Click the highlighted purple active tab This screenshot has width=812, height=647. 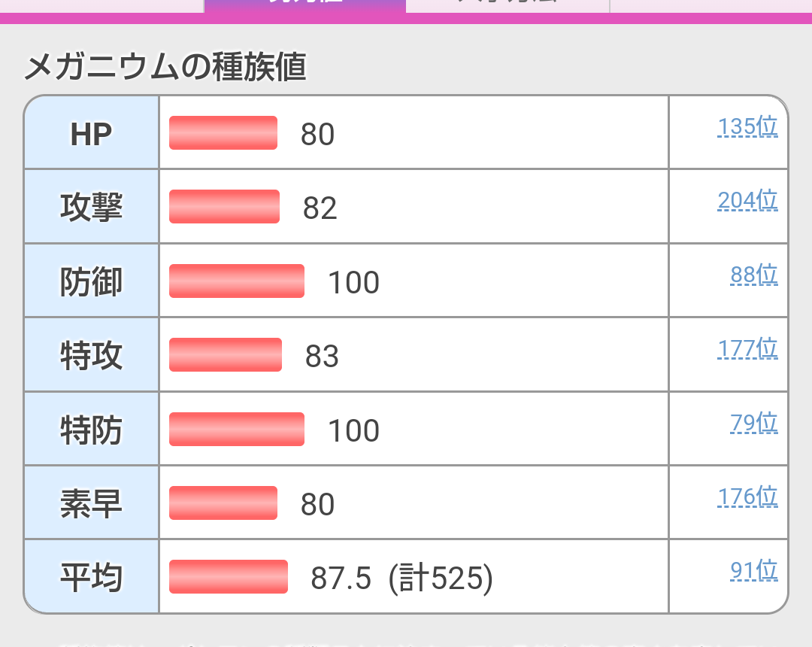click(304, 5)
